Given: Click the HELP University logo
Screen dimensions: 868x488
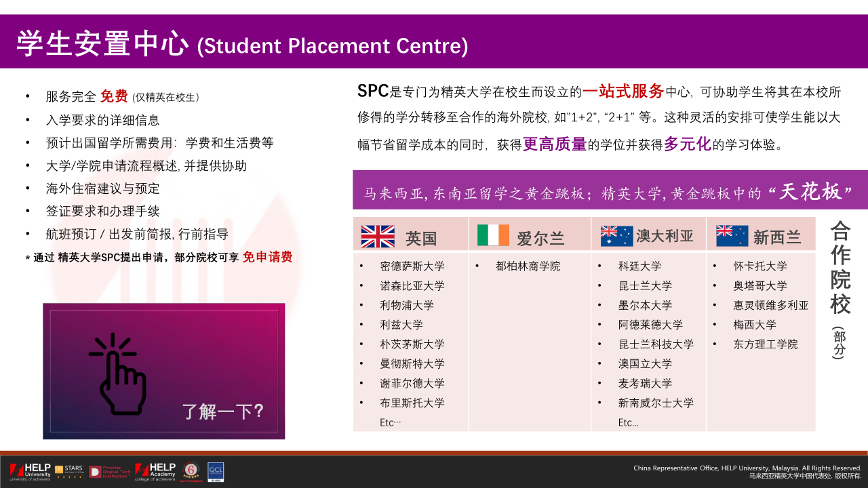Looking at the screenshot, I should click(x=31, y=472).
